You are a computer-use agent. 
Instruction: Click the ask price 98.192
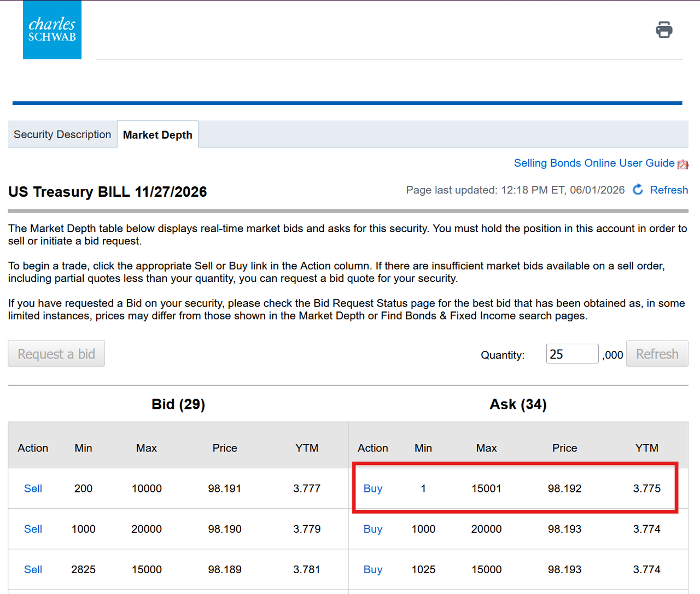[565, 489]
